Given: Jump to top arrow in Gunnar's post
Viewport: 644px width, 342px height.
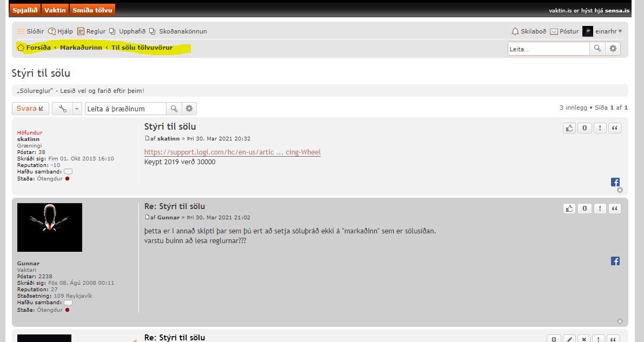Looking at the screenshot, I should click(x=620, y=321).
